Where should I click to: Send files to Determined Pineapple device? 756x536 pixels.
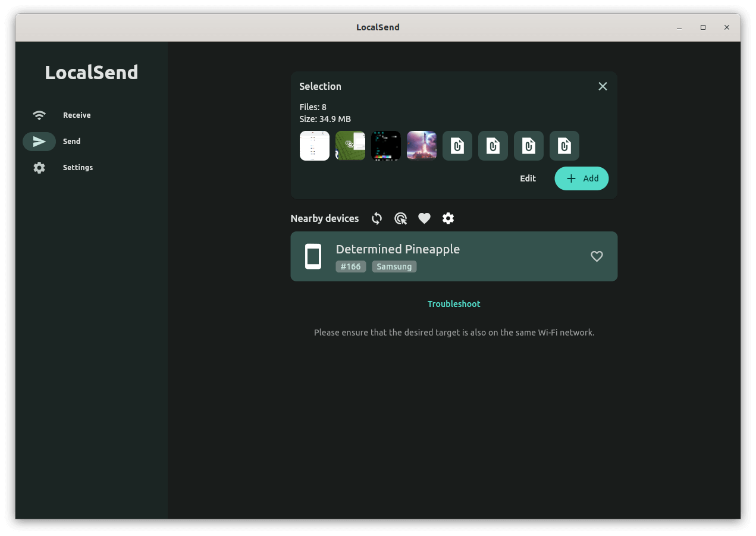pyautogui.click(x=454, y=256)
